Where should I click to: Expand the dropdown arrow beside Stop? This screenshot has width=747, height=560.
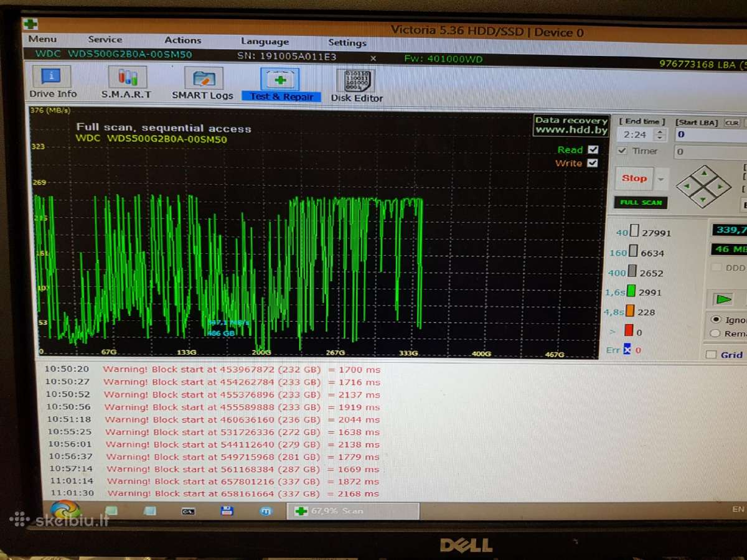point(661,179)
